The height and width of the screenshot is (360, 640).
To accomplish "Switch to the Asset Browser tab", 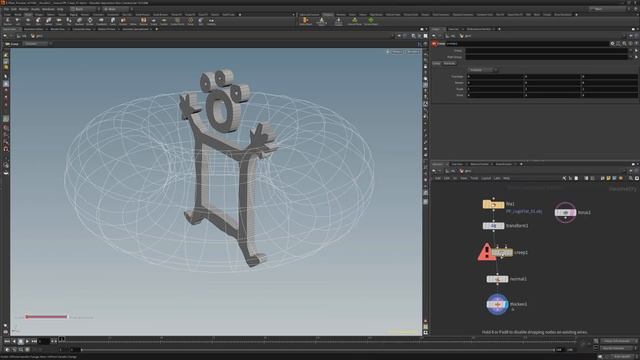I will (504, 164).
